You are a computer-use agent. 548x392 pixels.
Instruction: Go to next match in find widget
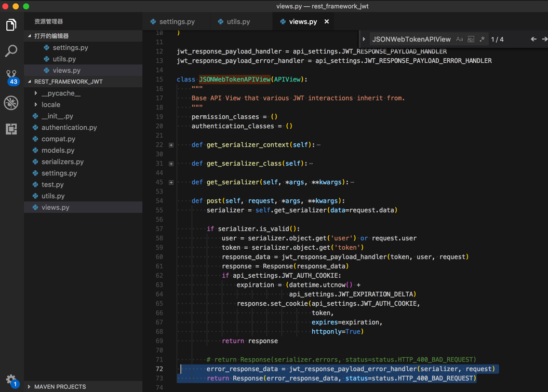(x=544, y=39)
